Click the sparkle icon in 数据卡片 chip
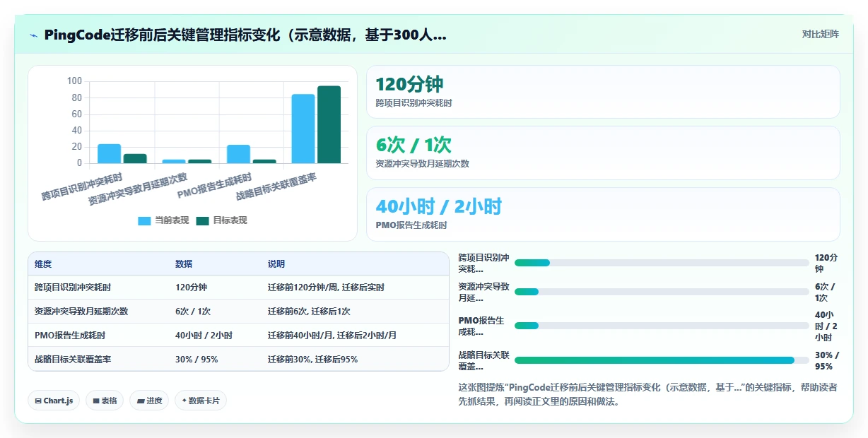The width and height of the screenshot is (868, 438). click(184, 401)
